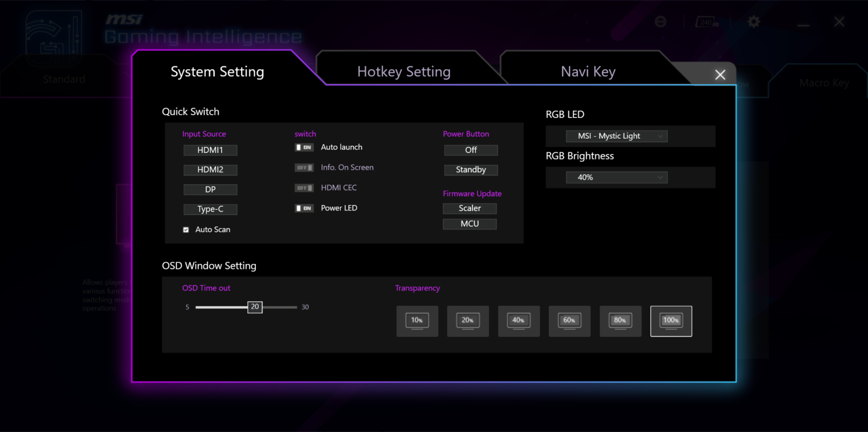
Task: Set Power Button to Standby
Action: click(470, 170)
